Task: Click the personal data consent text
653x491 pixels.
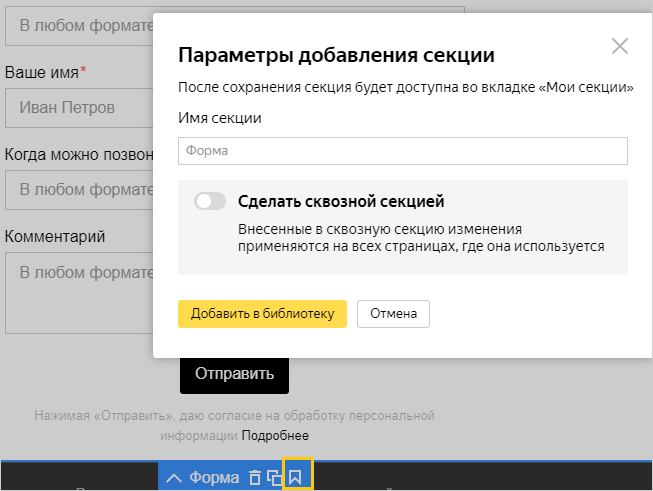Action: click(234, 414)
